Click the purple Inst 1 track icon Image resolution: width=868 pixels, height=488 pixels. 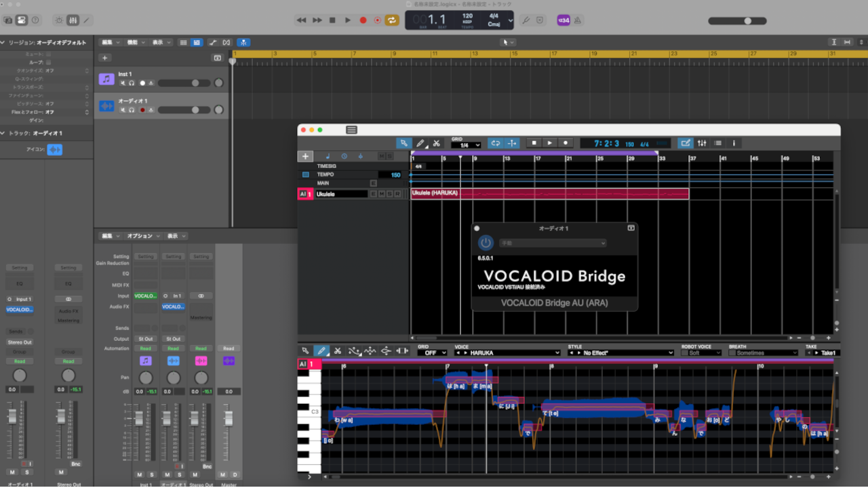[106, 79]
